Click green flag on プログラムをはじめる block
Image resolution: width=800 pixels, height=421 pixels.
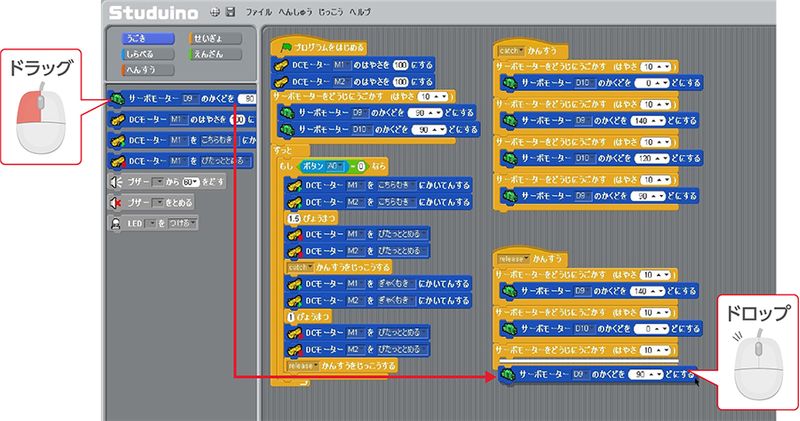(x=286, y=48)
